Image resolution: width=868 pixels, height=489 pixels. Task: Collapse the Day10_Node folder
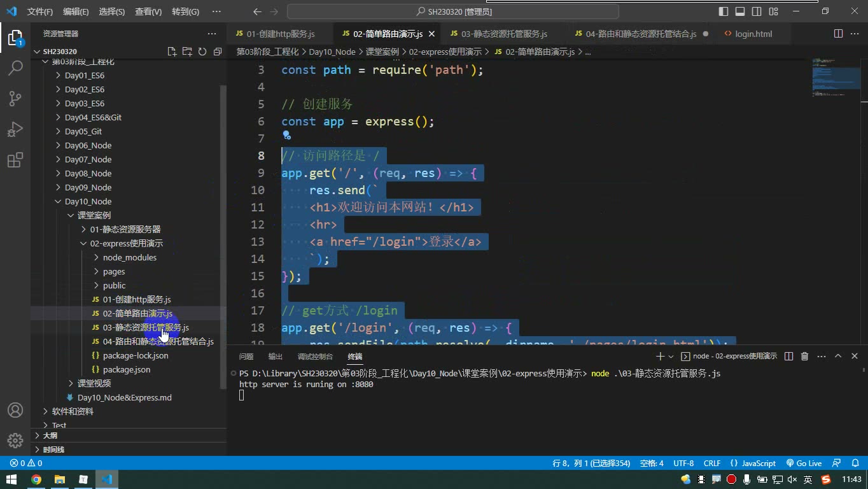tap(88, 201)
